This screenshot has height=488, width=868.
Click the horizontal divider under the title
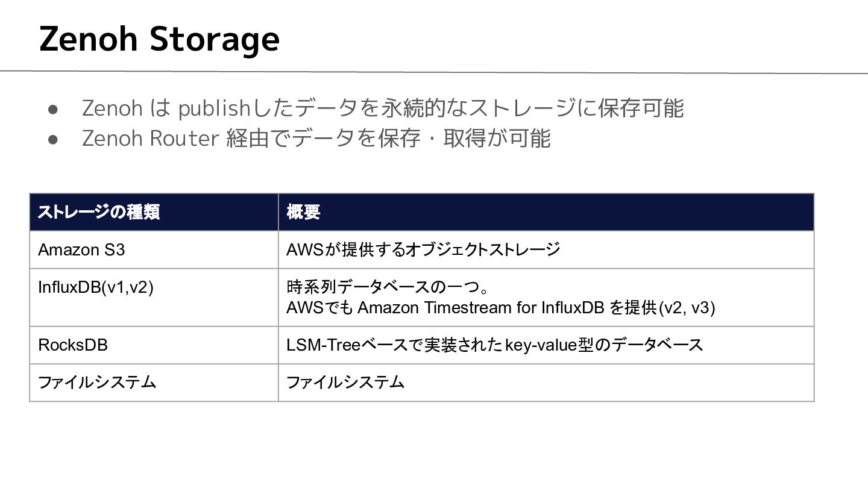click(x=434, y=72)
